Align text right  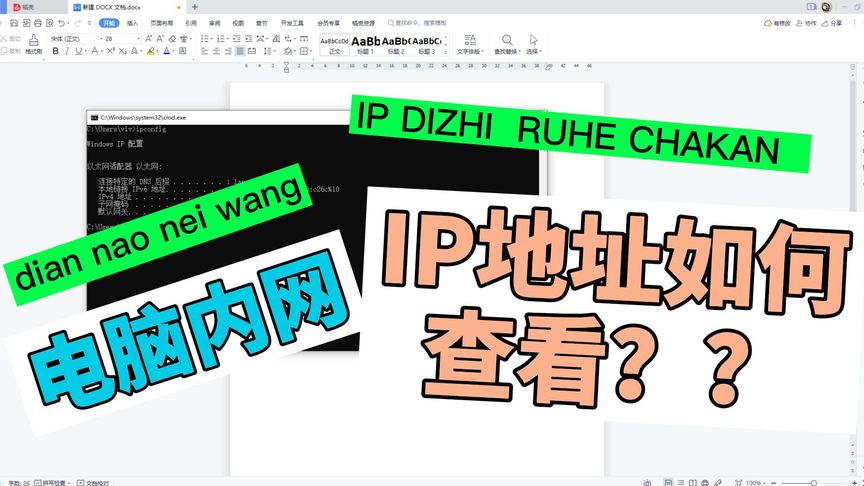pos(228,51)
